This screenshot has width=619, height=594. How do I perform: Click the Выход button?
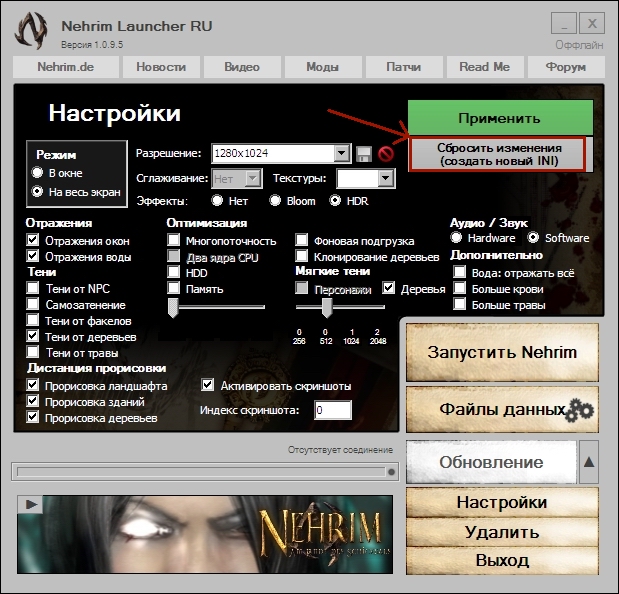click(x=502, y=560)
